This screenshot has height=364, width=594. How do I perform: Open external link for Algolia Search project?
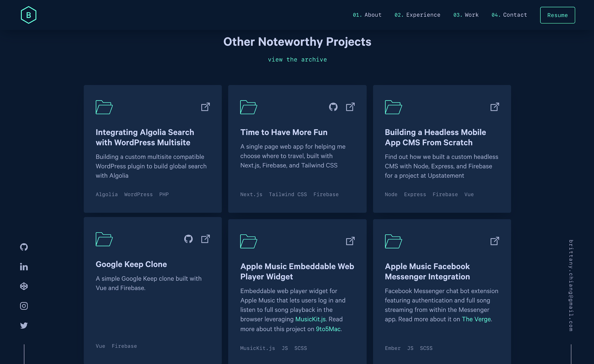click(205, 107)
